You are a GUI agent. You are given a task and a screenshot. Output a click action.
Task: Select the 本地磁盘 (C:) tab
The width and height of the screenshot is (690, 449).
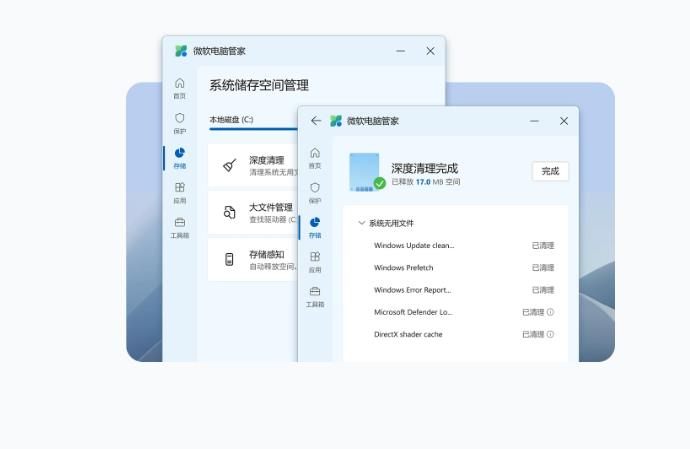pyautogui.click(x=231, y=119)
